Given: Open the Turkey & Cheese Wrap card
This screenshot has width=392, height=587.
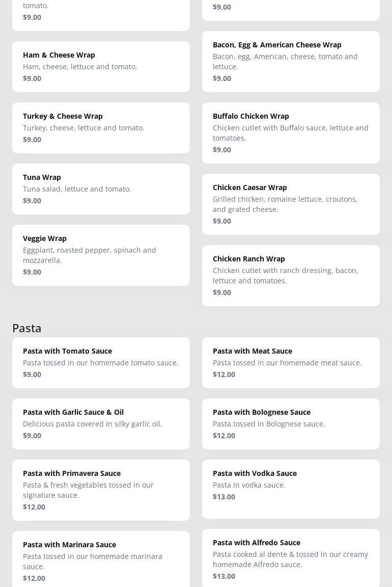Looking at the screenshot, I should click(x=101, y=127).
